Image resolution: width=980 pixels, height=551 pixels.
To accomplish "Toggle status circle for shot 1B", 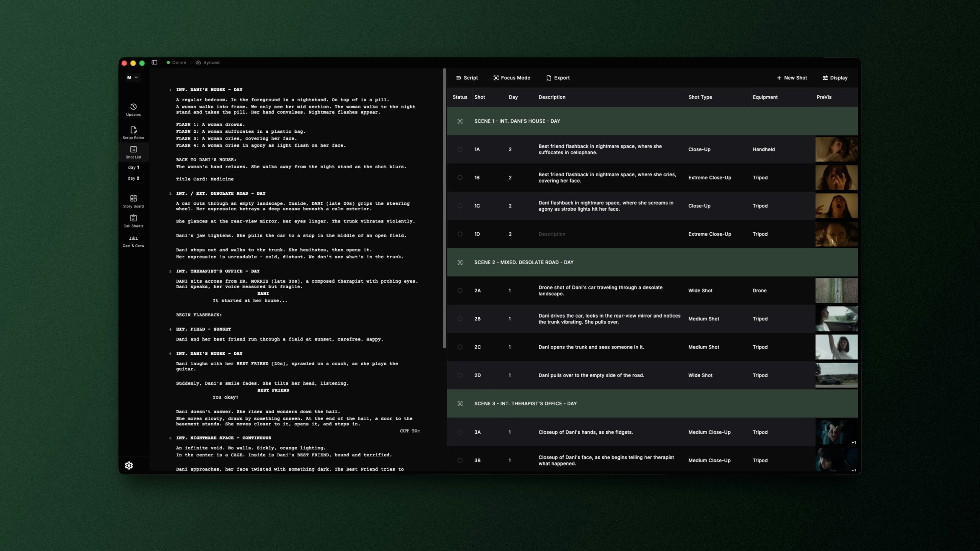I will (460, 178).
